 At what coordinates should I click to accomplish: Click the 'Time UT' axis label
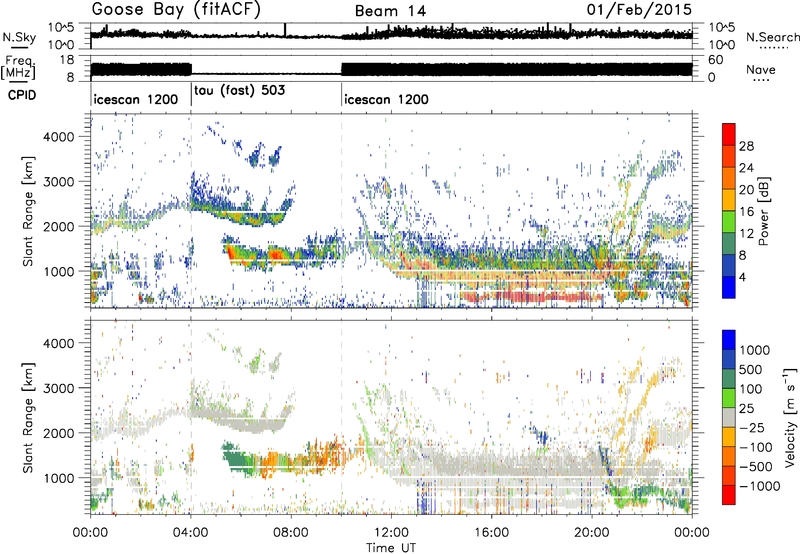tap(391, 548)
